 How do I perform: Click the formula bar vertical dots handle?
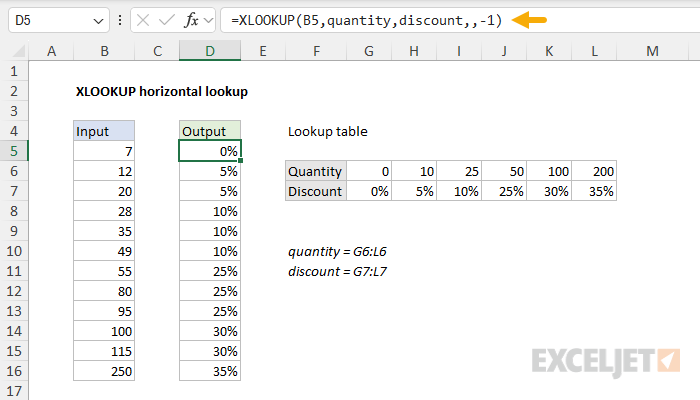(x=120, y=20)
